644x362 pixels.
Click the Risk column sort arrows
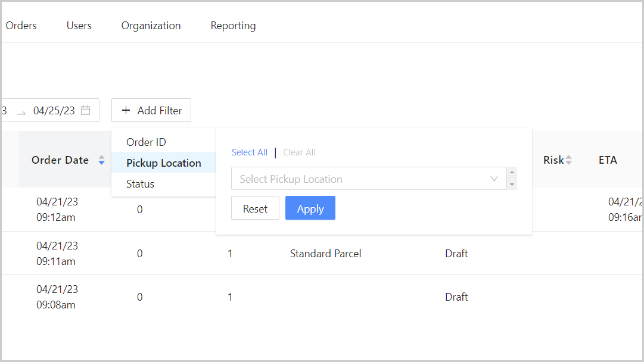[568, 160]
